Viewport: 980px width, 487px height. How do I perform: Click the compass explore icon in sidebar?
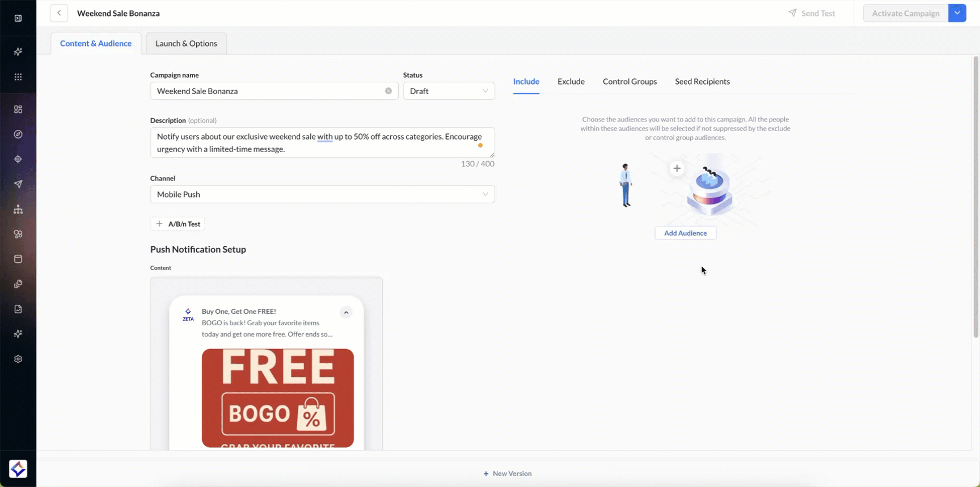click(x=18, y=134)
